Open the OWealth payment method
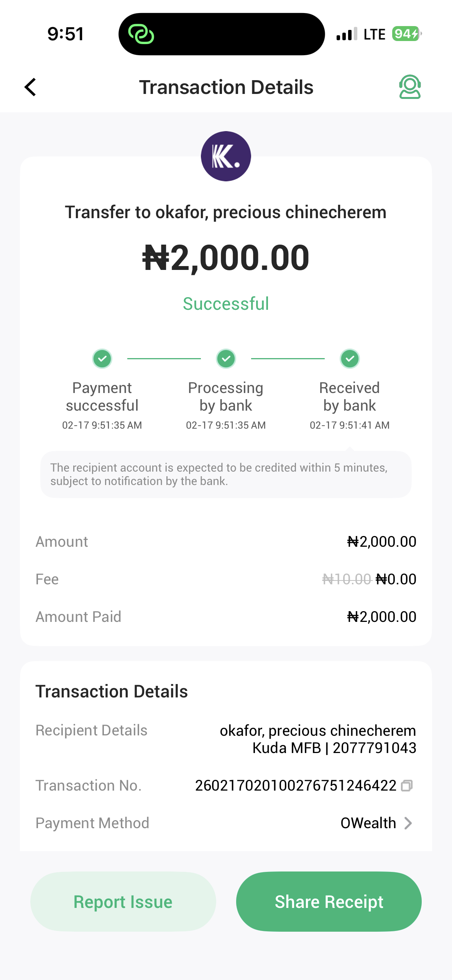This screenshot has height=980, width=452. pyautogui.click(x=368, y=823)
